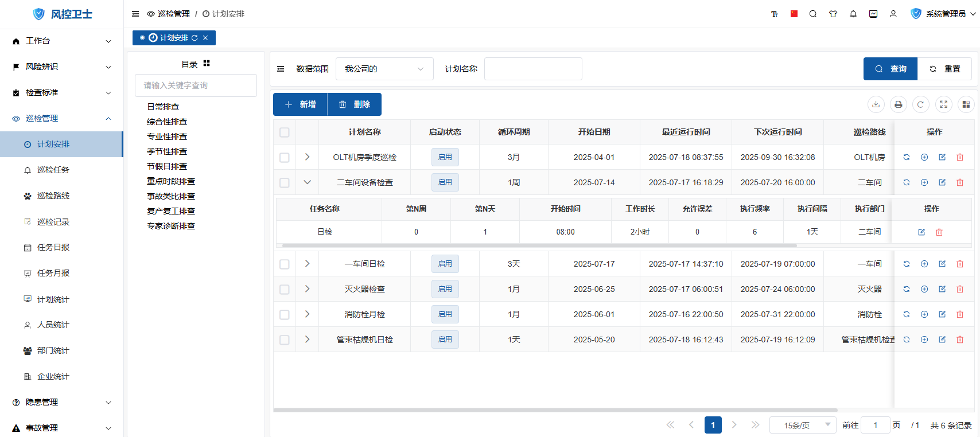Image resolution: width=980 pixels, height=437 pixels.
Task: Click the print icon above the table
Action: click(898, 104)
